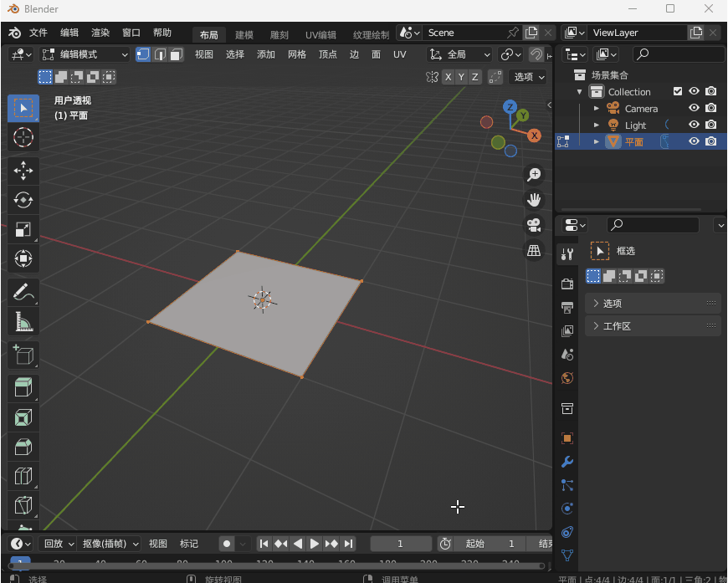Image resolution: width=728 pixels, height=583 pixels.
Task: Open the World properties tab
Action: click(x=567, y=378)
